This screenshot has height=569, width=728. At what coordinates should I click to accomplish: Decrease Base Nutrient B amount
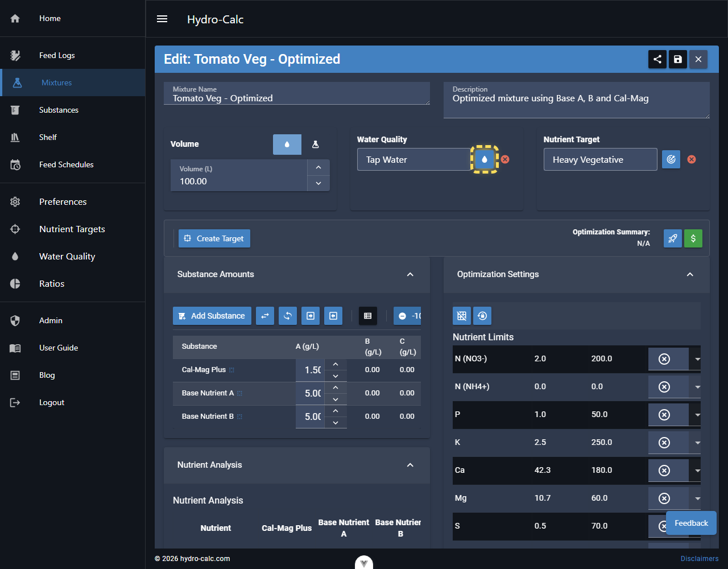[336, 422]
